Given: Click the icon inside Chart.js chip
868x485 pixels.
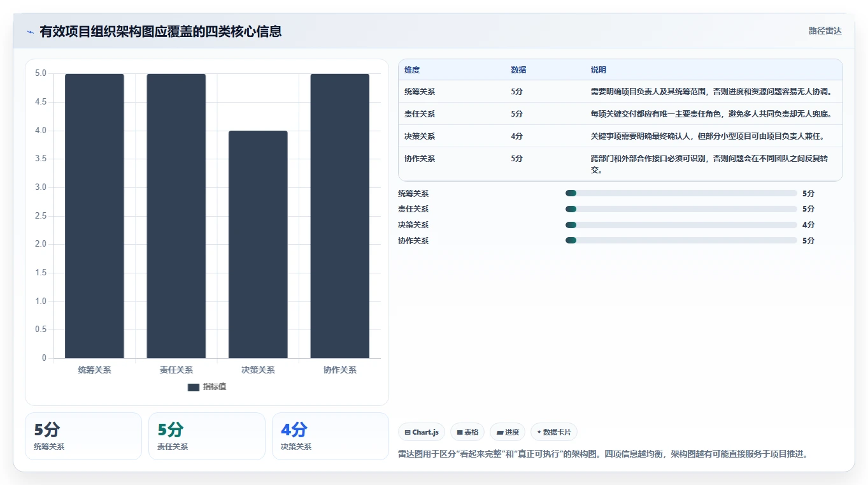Looking at the screenshot, I should [408, 432].
